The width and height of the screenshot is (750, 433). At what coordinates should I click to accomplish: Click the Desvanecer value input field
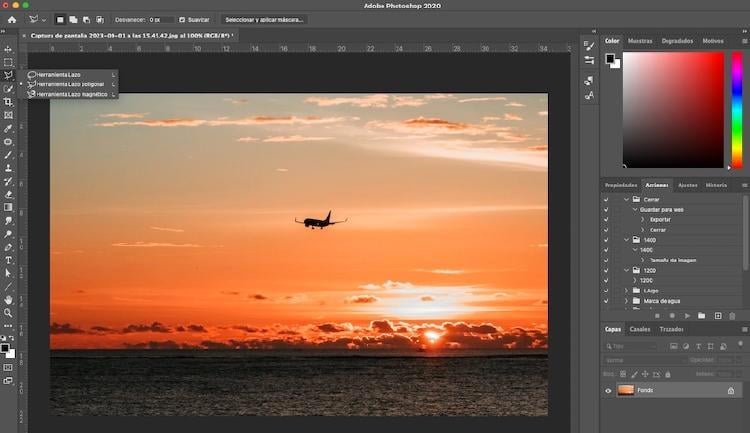(x=158, y=19)
